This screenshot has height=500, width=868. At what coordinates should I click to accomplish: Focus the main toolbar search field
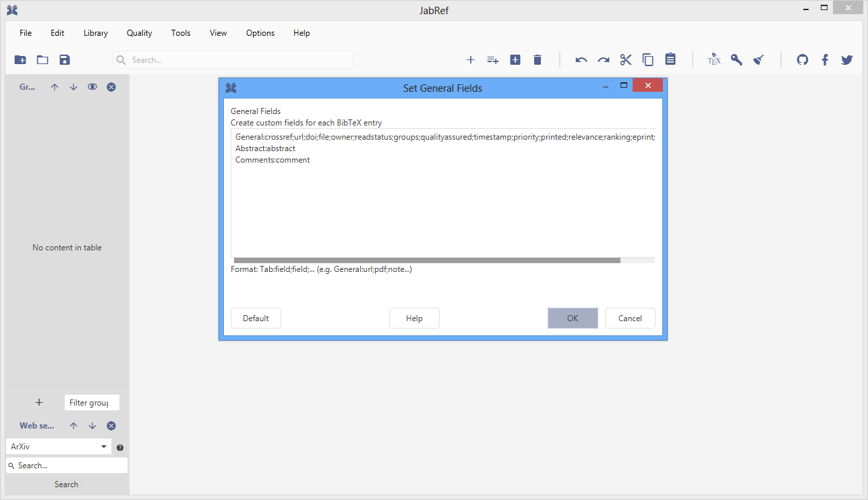click(x=233, y=60)
